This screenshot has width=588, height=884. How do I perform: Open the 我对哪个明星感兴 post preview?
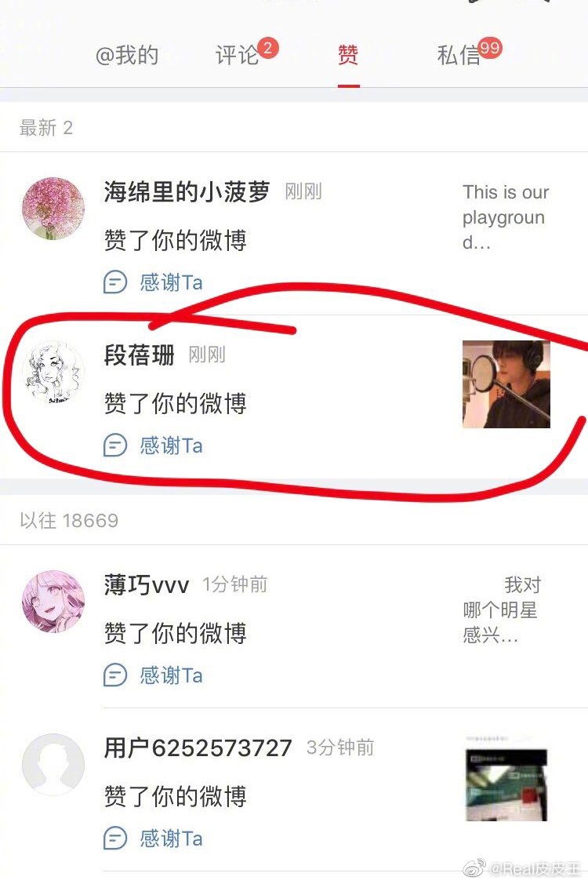[x=501, y=610]
